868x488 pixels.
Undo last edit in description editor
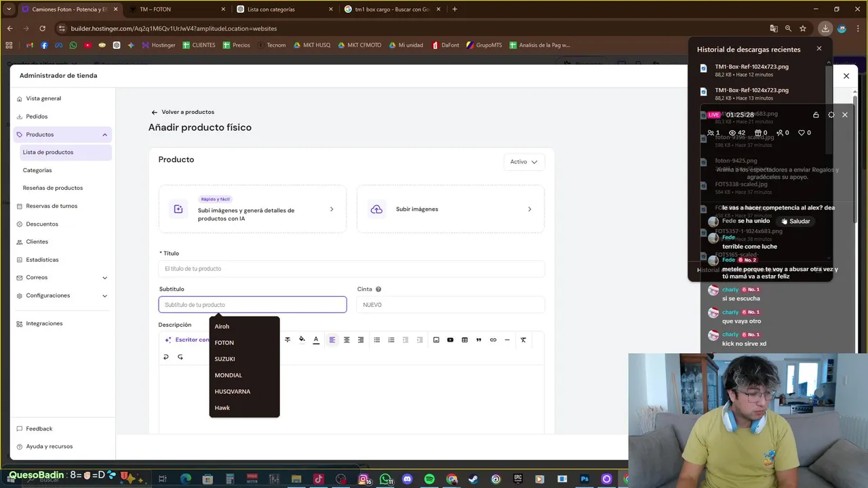[x=166, y=357]
